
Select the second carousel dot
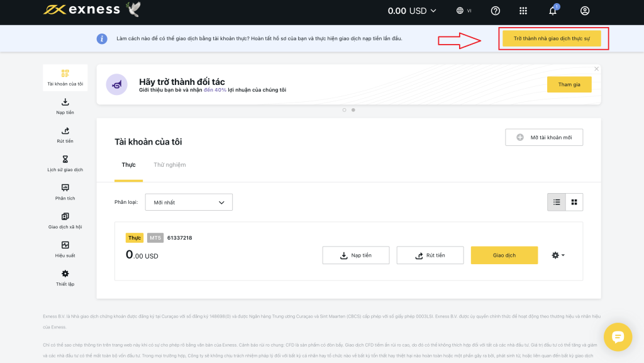click(353, 110)
